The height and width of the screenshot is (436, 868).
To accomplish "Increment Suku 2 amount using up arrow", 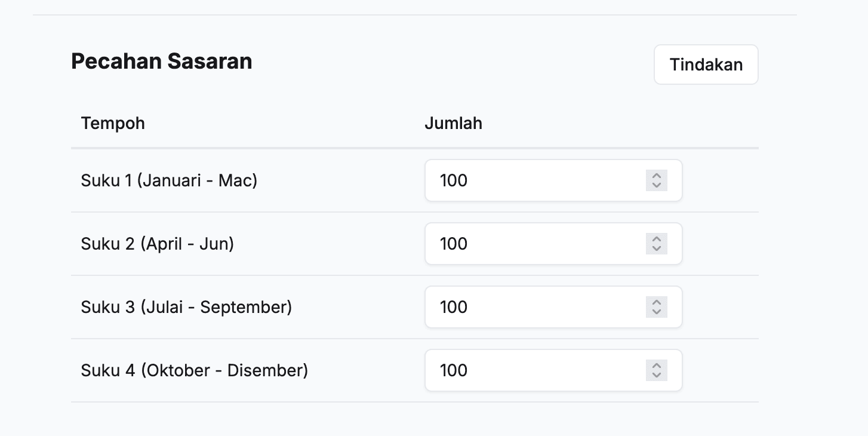I will [x=657, y=239].
